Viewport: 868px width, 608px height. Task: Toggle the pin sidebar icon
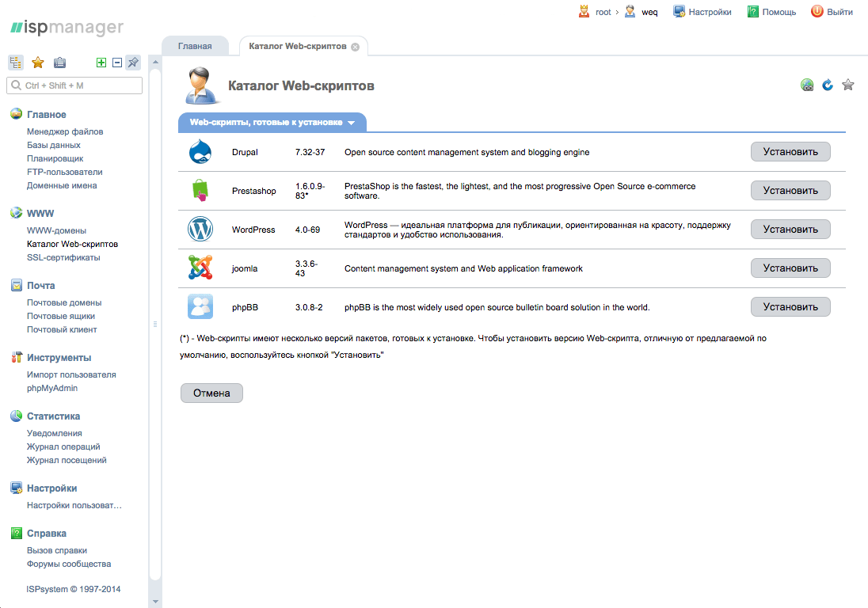point(133,63)
